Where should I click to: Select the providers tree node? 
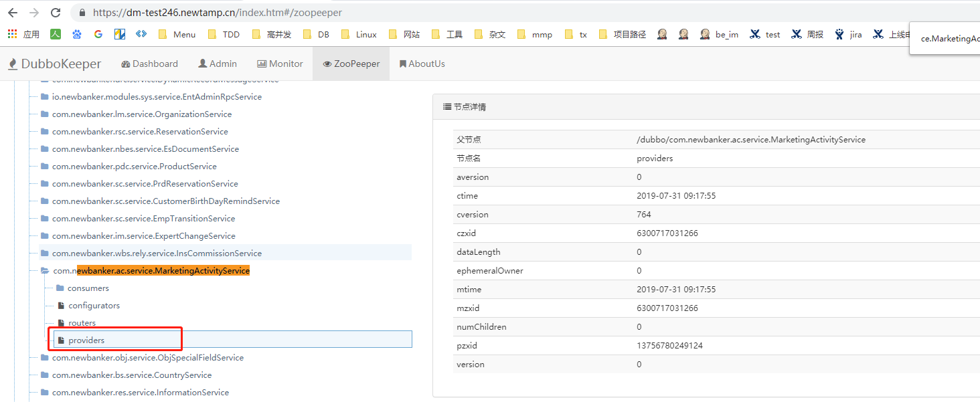86,340
